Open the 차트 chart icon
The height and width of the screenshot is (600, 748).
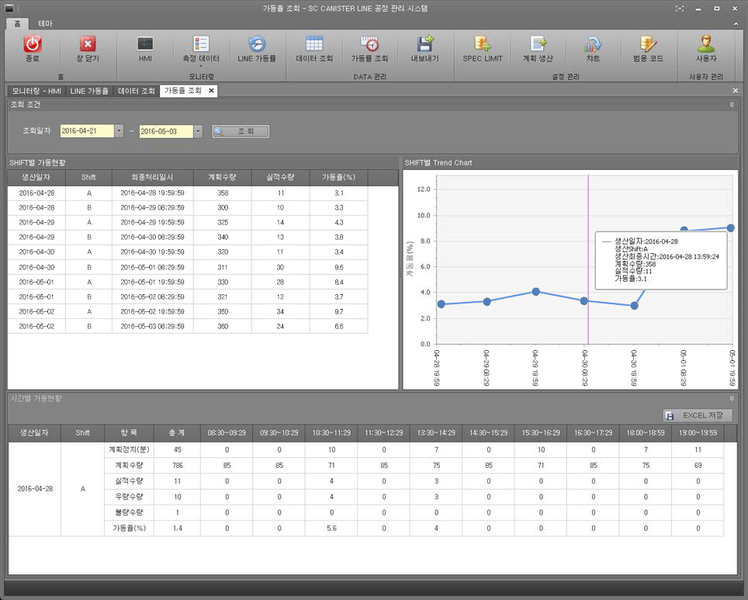[x=593, y=44]
